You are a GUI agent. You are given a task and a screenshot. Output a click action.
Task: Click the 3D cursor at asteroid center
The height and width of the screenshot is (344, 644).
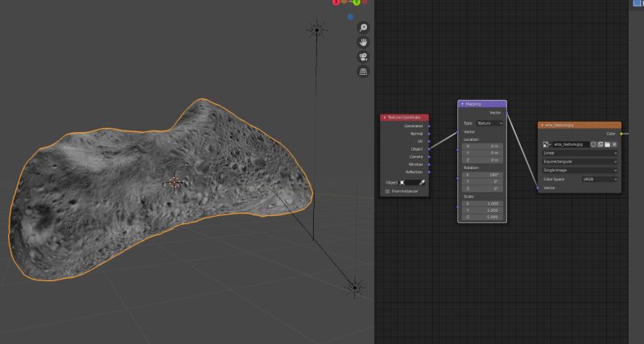pos(175,182)
